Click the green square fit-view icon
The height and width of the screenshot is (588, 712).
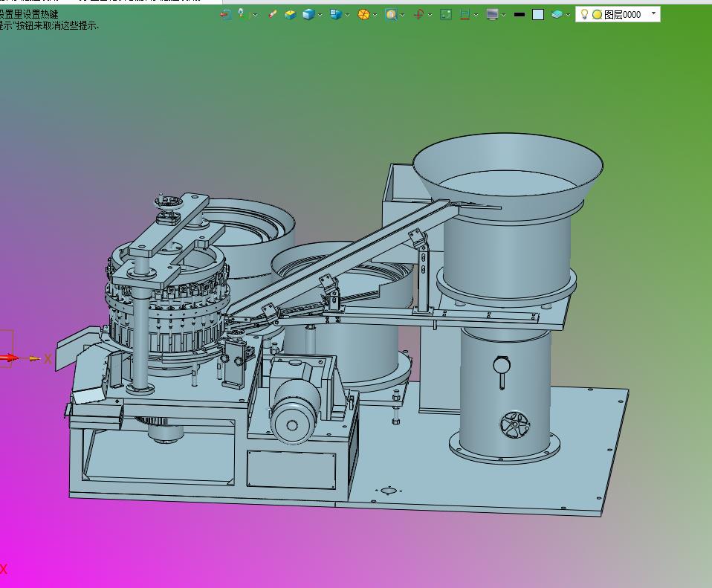pyautogui.click(x=446, y=14)
